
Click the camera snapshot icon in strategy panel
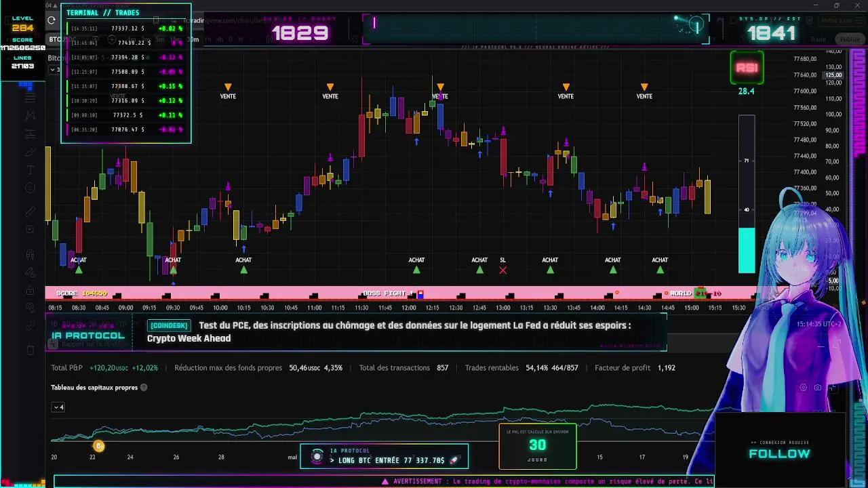click(818, 388)
